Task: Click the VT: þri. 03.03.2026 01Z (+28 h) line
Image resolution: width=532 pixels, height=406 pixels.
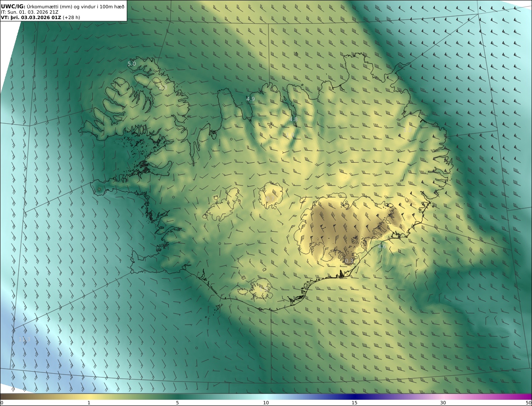Action: coord(40,17)
